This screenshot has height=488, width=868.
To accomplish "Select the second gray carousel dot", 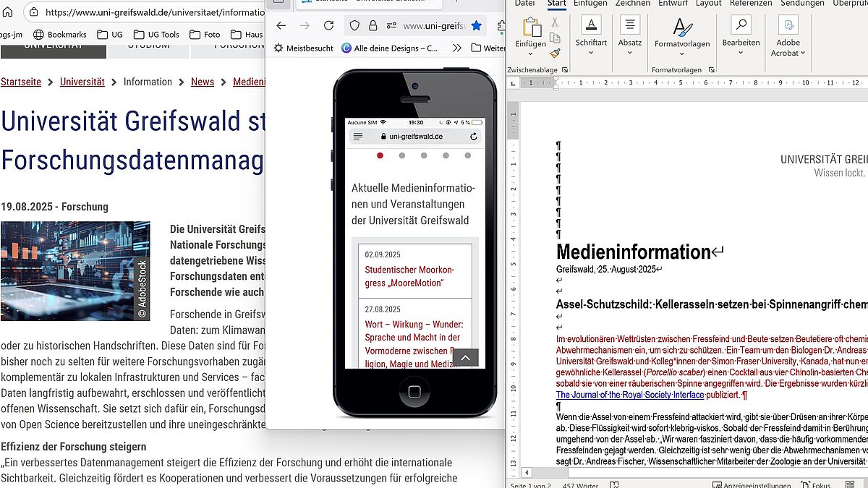I will [402, 155].
